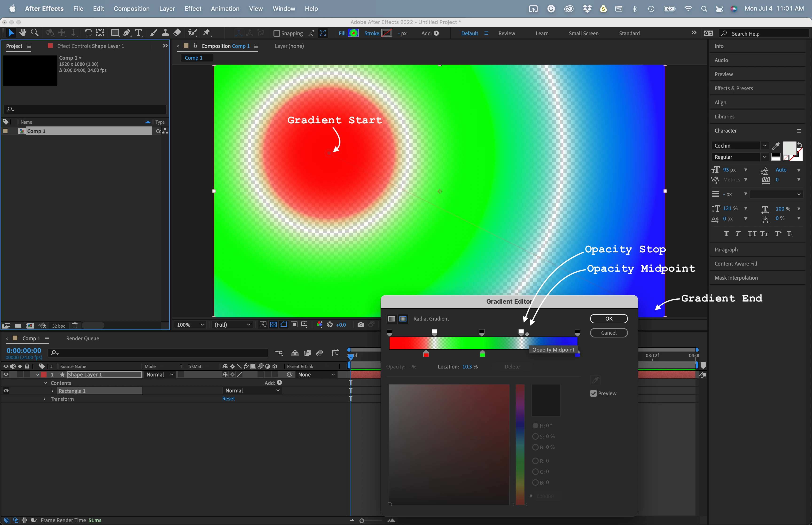Click the Radial Gradient type icon
The height and width of the screenshot is (525, 812).
coord(403,319)
